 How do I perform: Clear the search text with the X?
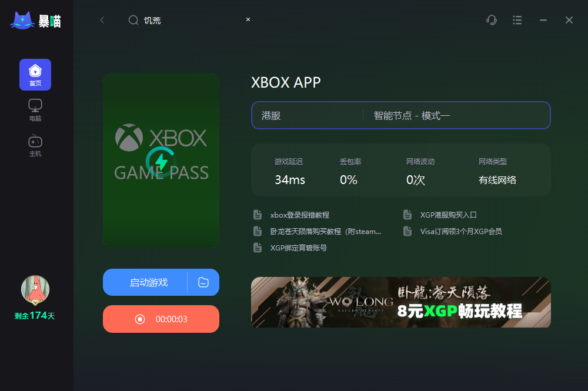(x=248, y=19)
